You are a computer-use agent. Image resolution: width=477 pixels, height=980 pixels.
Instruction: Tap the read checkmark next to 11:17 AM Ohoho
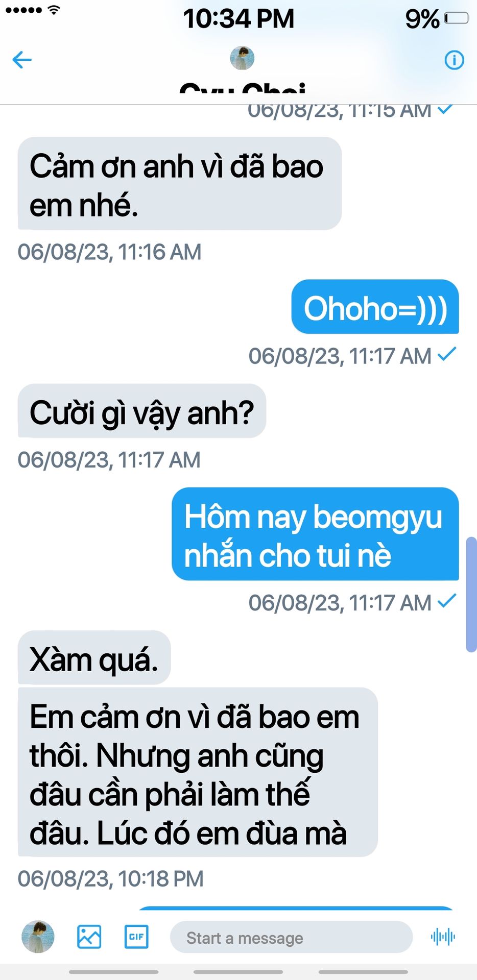coord(447,354)
